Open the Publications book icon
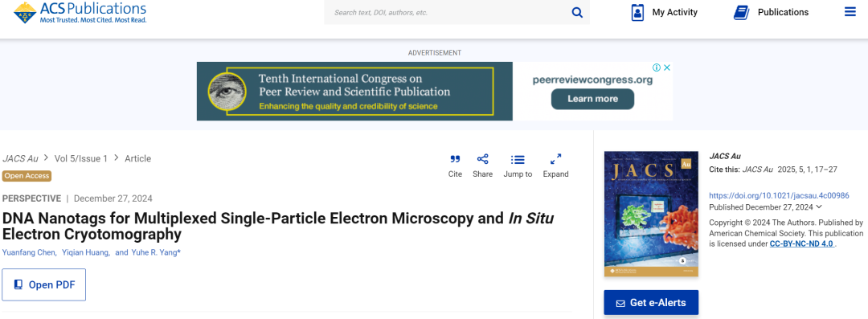 pyautogui.click(x=741, y=12)
